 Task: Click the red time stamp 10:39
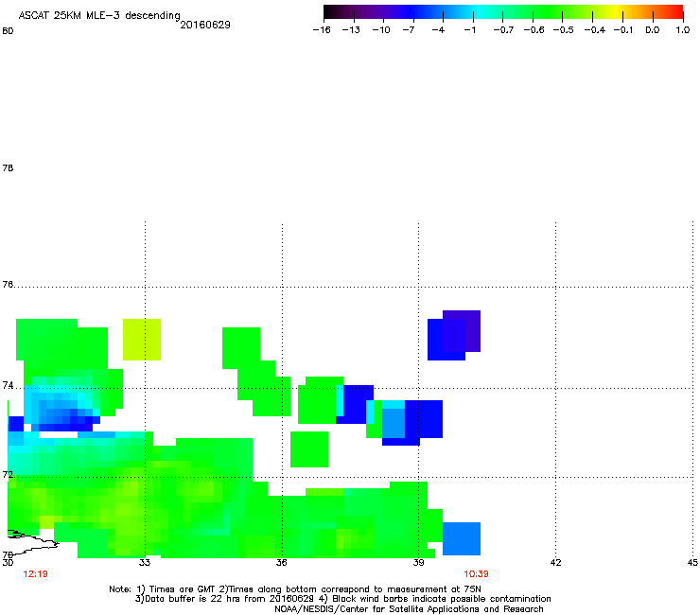[x=476, y=574]
